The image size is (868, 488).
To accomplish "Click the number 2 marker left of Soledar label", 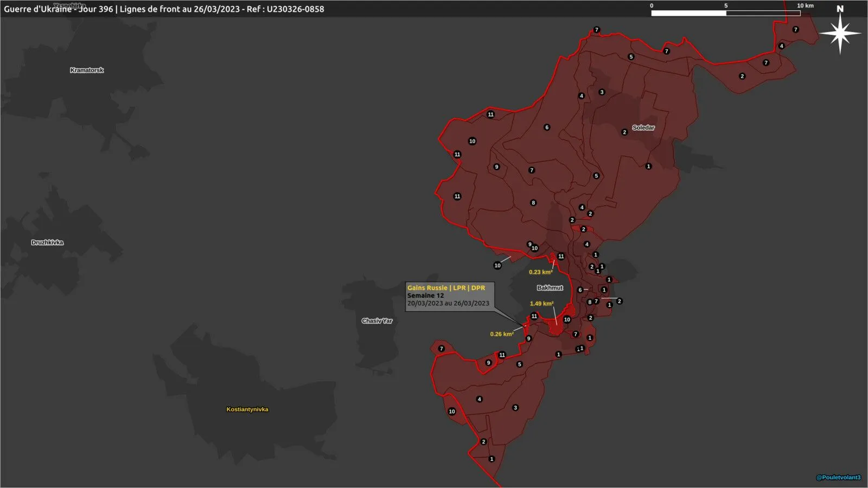I will [624, 132].
